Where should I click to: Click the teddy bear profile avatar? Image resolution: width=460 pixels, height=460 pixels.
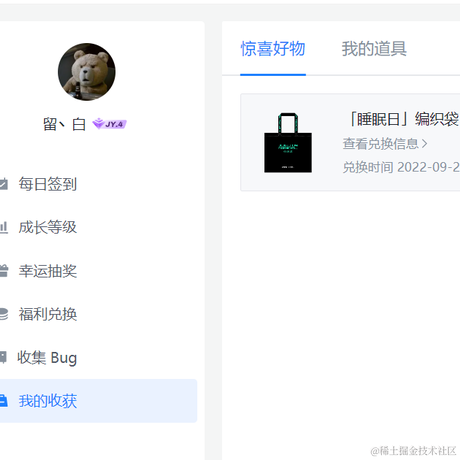coord(87,72)
